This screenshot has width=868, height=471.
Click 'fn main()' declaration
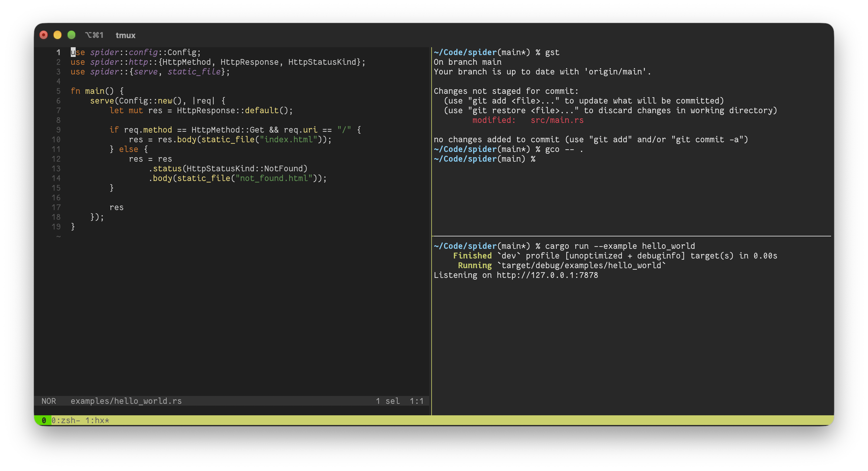coord(92,91)
